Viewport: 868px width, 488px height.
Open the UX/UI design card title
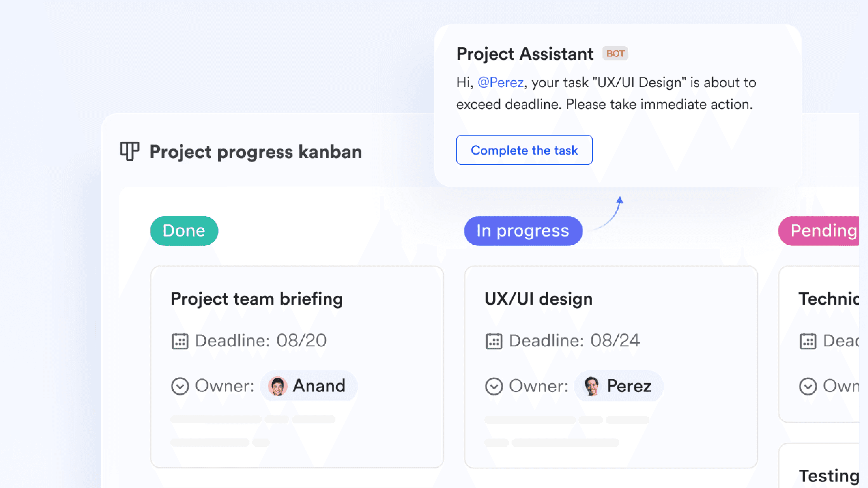pyautogui.click(x=538, y=299)
